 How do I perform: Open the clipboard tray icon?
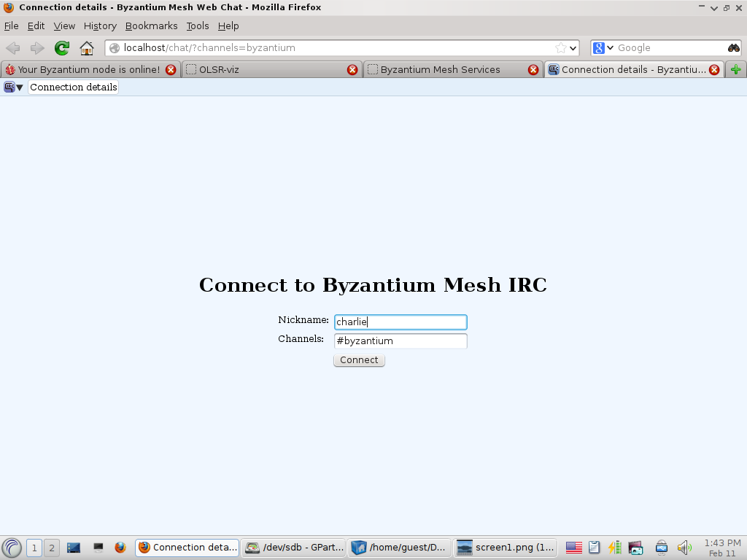(x=594, y=548)
